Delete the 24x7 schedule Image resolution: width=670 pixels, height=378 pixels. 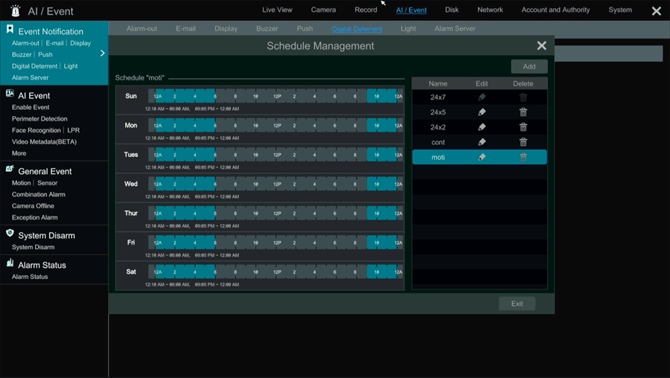(523, 97)
